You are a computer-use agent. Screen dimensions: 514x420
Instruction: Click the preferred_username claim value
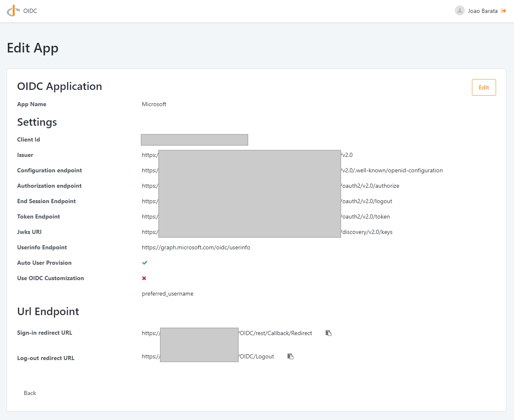167,293
